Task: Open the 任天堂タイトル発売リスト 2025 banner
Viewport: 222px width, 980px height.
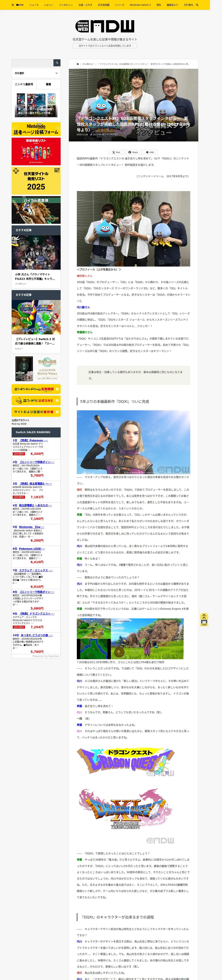Action: (x=36, y=180)
